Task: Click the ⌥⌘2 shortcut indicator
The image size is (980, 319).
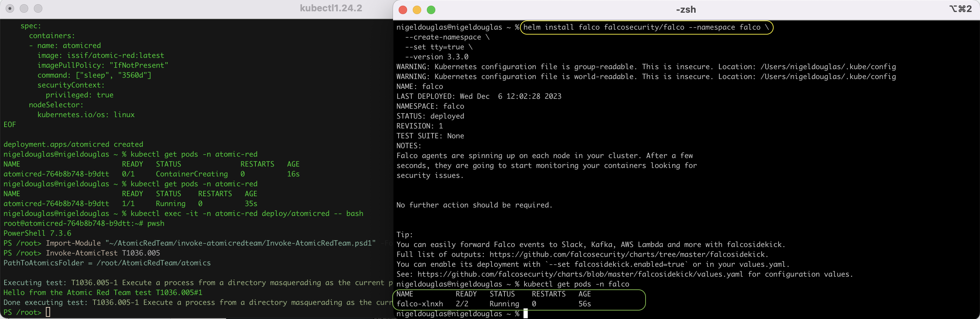Action: [x=961, y=9]
